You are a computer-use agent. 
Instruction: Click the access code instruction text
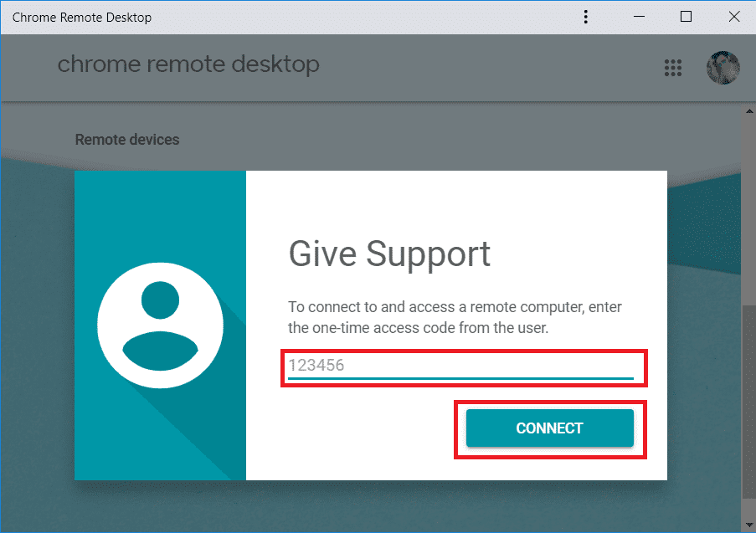[x=455, y=317]
